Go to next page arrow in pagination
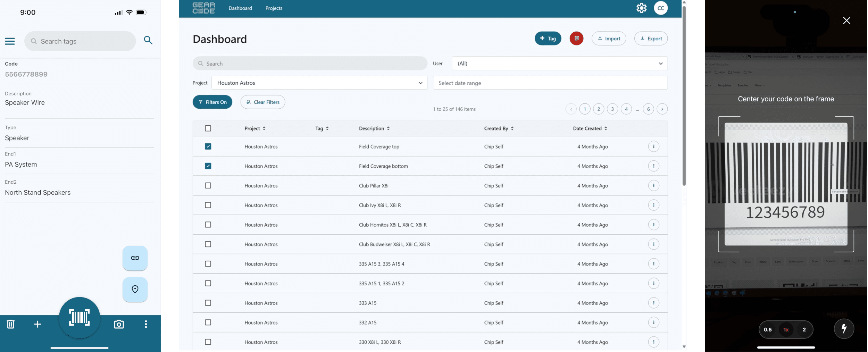The height and width of the screenshot is (352, 868). [x=662, y=109]
